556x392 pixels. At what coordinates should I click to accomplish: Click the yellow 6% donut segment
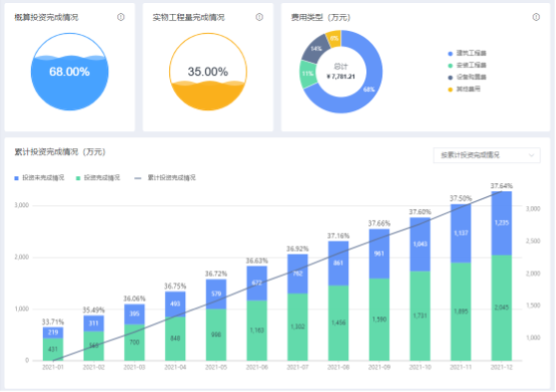coord(334,38)
